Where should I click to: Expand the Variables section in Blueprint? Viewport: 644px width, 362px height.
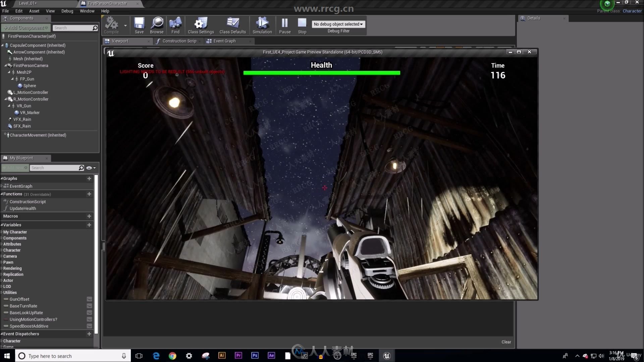click(2, 225)
